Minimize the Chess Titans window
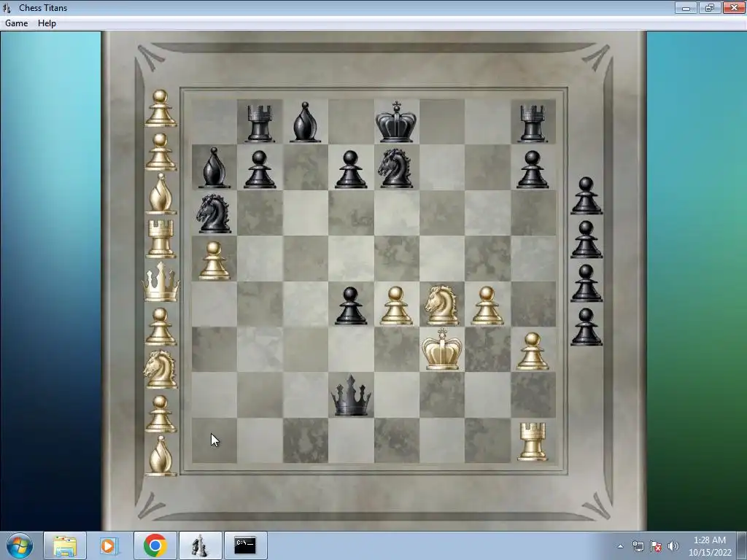747x560 pixels. click(x=686, y=7)
